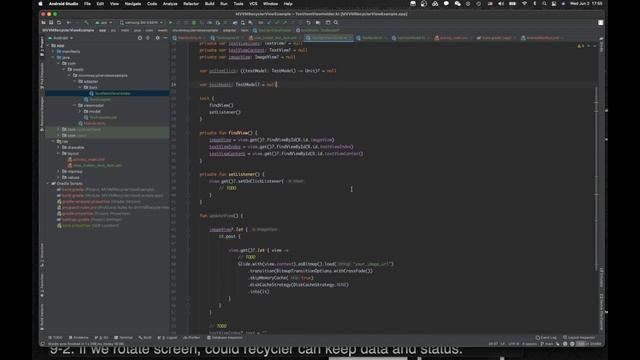Open the Event Log button
The width and height of the screenshot is (640, 360).
(x=546, y=338)
